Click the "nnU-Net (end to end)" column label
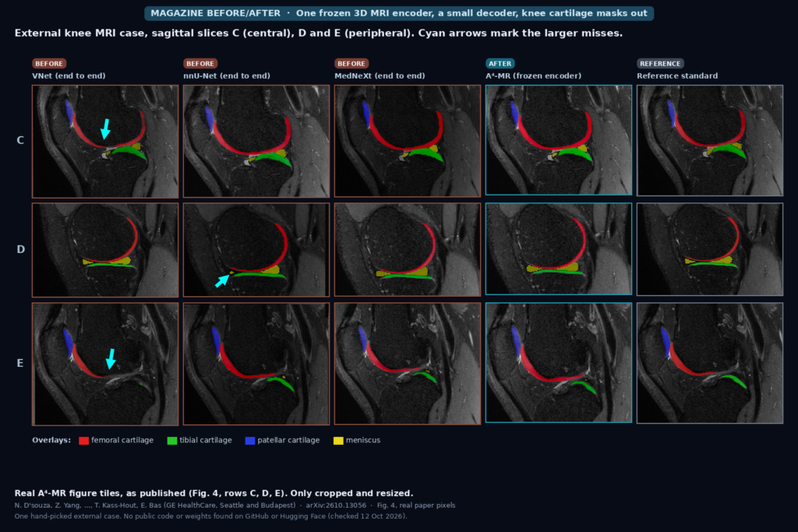The height and width of the screenshot is (532, 798). tap(227, 76)
